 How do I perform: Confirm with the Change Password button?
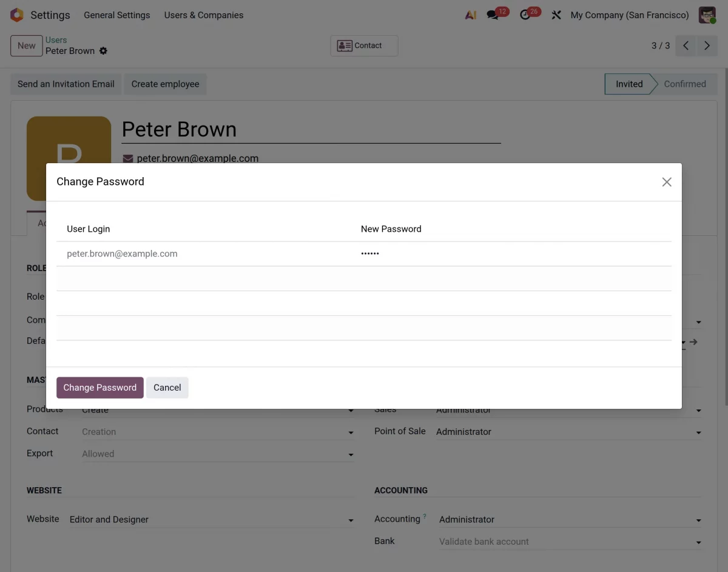(x=100, y=388)
